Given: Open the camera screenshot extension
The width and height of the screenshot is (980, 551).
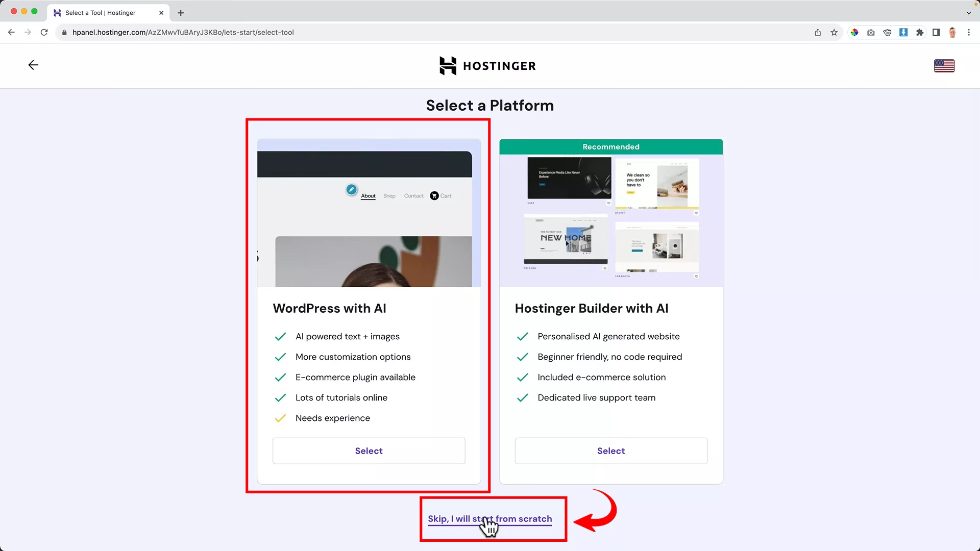Looking at the screenshot, I should [871, 32].
